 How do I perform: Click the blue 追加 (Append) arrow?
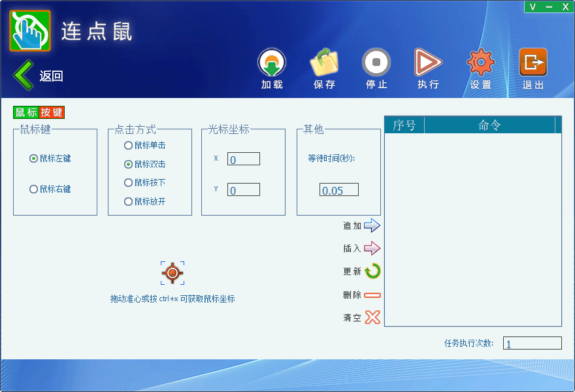coord(372,225)
